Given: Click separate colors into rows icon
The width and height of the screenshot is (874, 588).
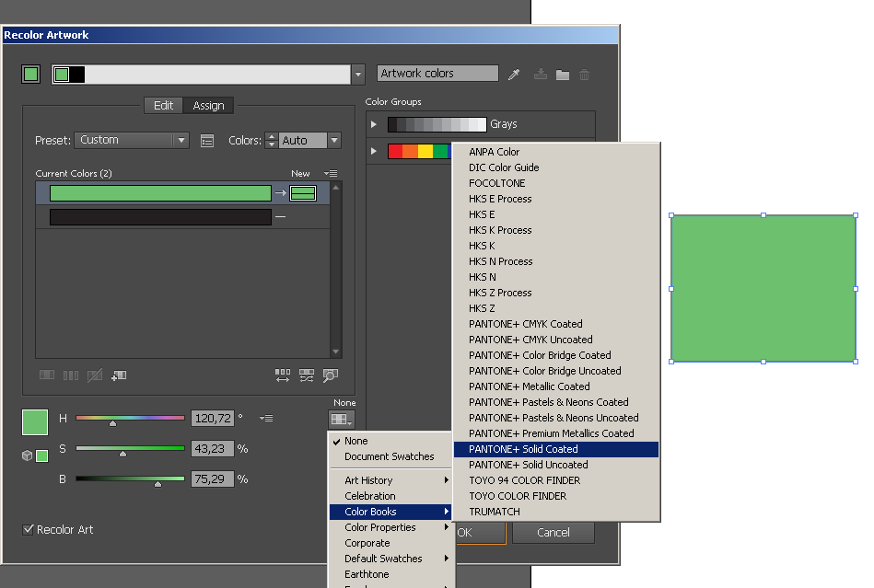Looking at the screenshot, I should click(x=71, y=375).
